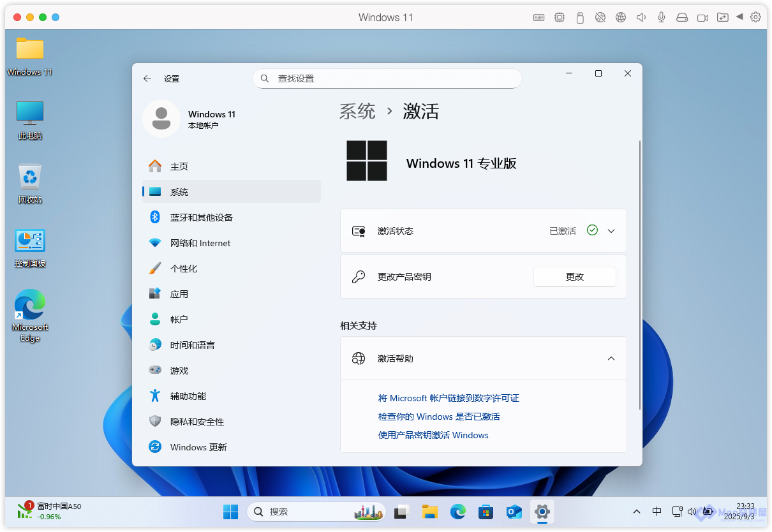
Task: Open Parallels configuration gear icon
Action: [756, 17]
